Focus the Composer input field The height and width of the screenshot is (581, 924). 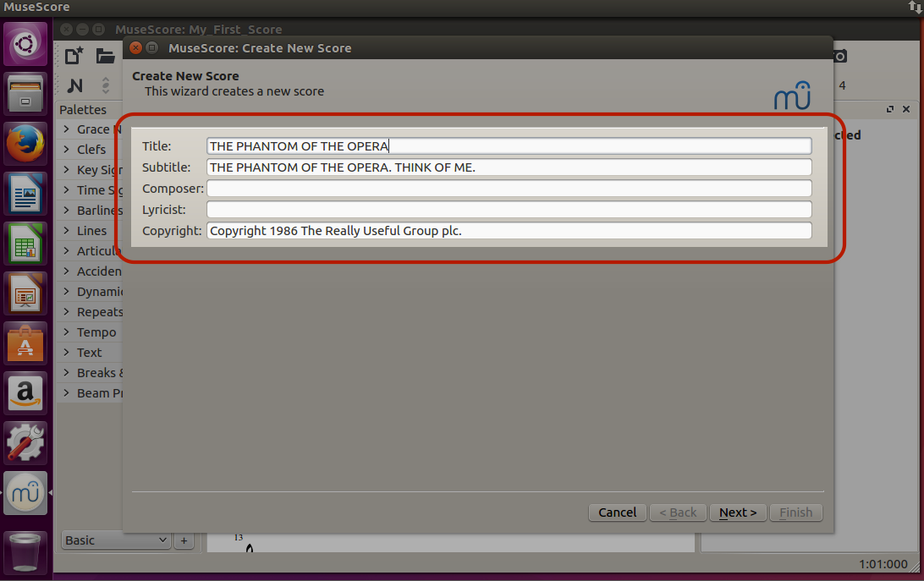point(509,189)
